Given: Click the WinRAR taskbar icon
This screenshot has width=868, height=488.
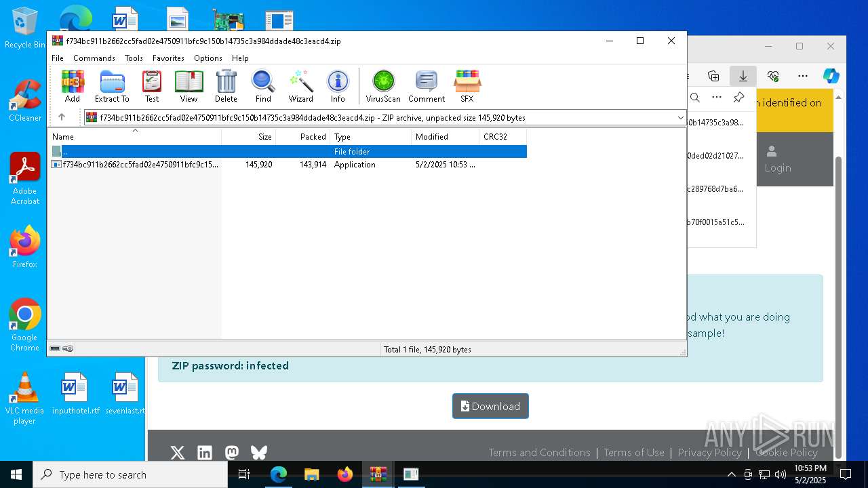Looking at the screenshot, I should [378, 474].
